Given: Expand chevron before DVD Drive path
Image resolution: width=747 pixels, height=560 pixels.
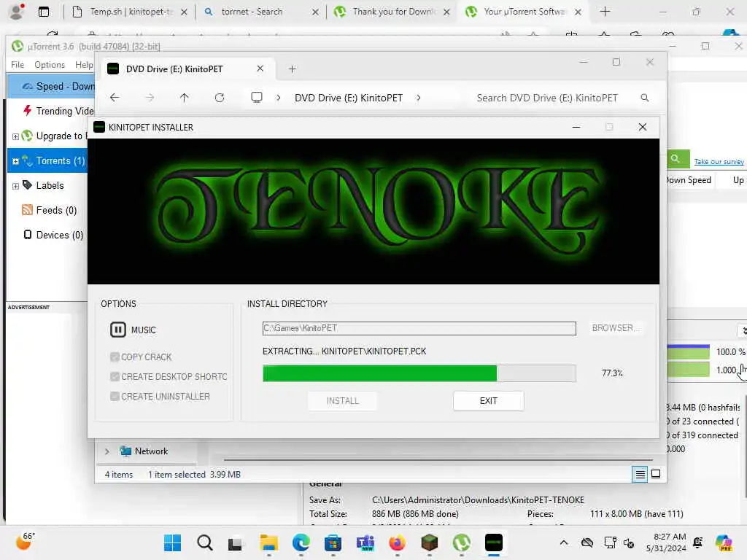Looking at the screenshot, I should tap(279, 98).
